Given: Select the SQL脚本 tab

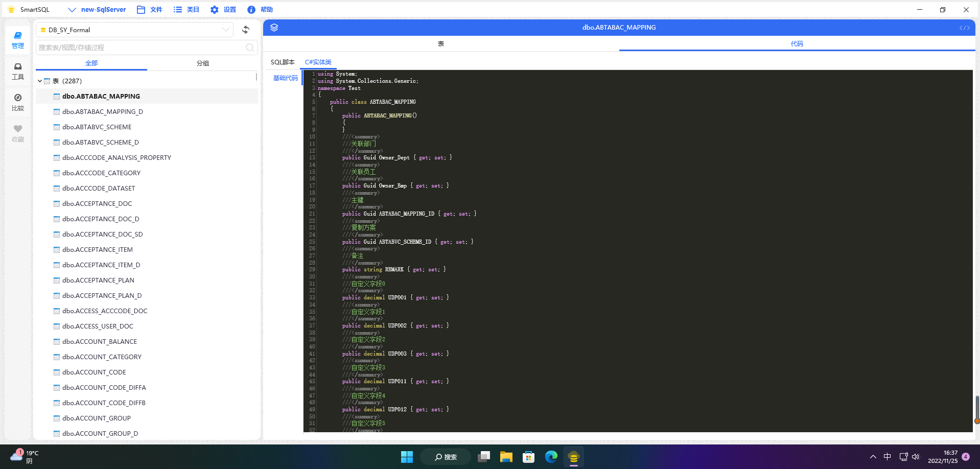Looking at the screenshot, I should 283,62.
